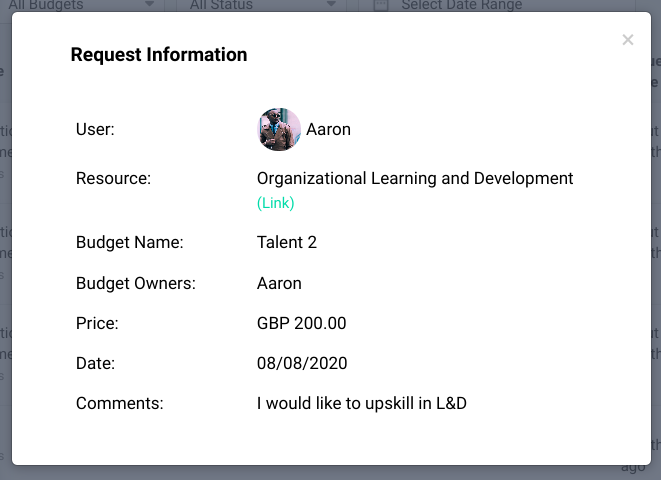Click Aaron in the Budget Owners row
Screen dimensions: 661x480
coord(279,283)
